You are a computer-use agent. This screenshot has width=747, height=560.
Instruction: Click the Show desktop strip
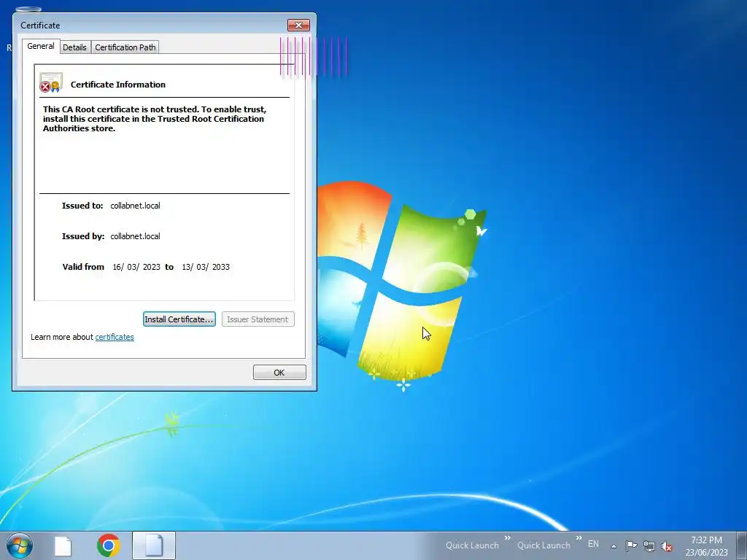742,545
